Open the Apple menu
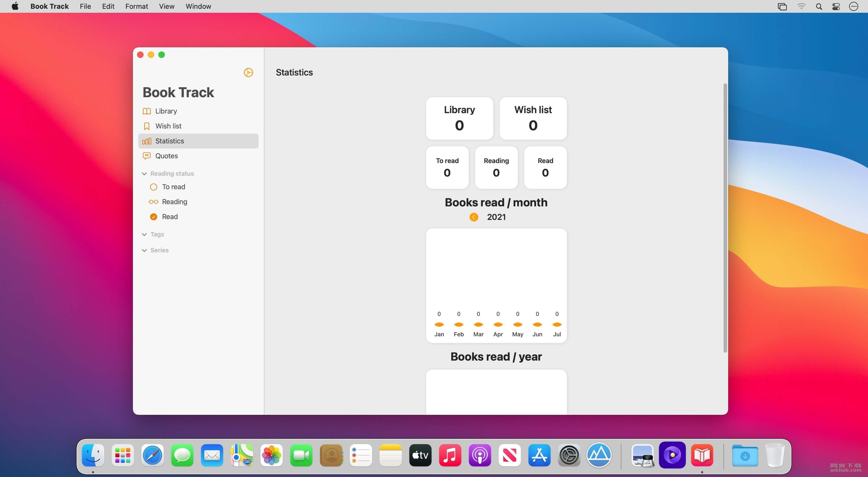 [x=15, y=6]
